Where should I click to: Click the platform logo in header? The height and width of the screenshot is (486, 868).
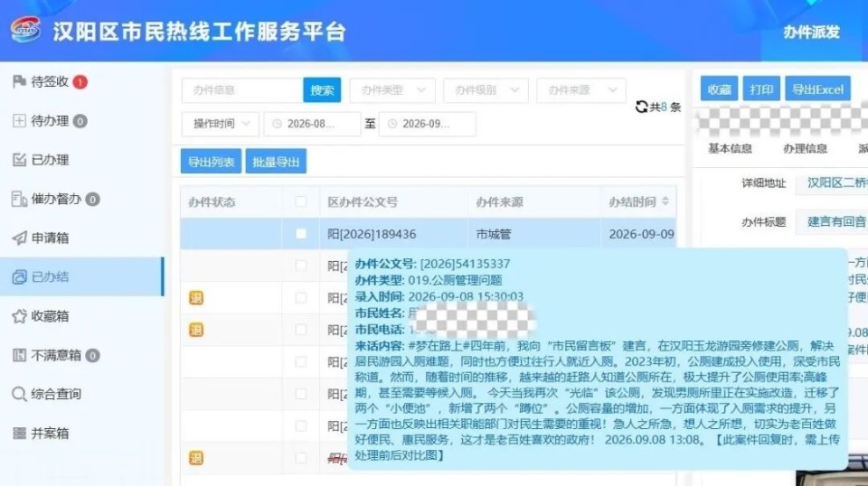[25, 29]
